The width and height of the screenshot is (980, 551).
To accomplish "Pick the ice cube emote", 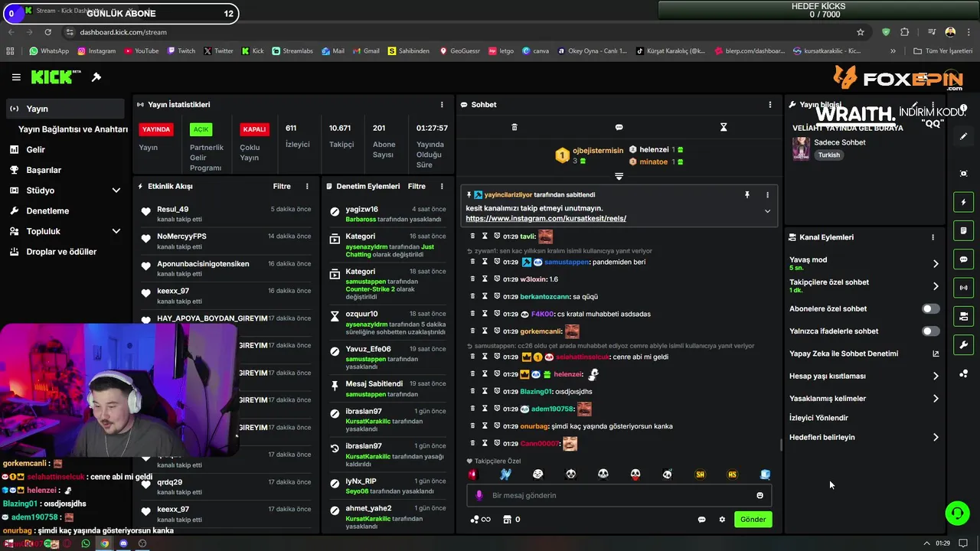I will [764, 474].
